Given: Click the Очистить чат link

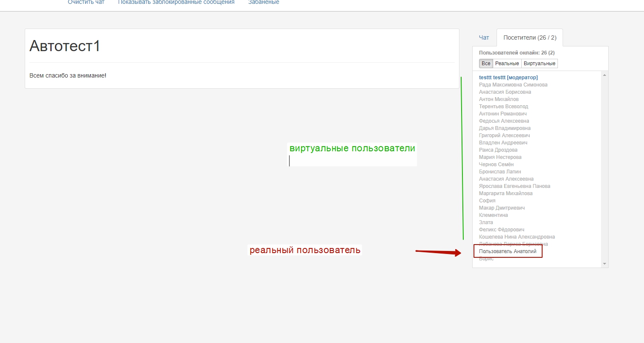Looking at the screenshot, I should point(86,3).
